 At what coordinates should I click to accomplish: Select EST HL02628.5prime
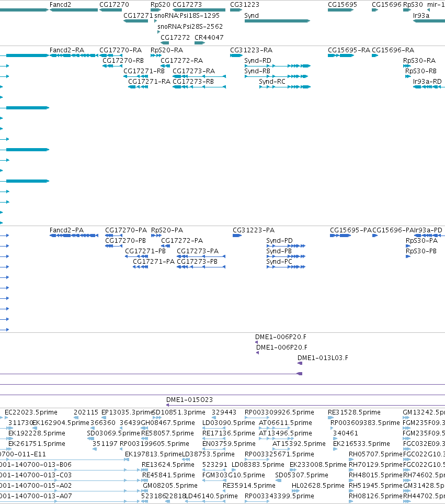318,486
